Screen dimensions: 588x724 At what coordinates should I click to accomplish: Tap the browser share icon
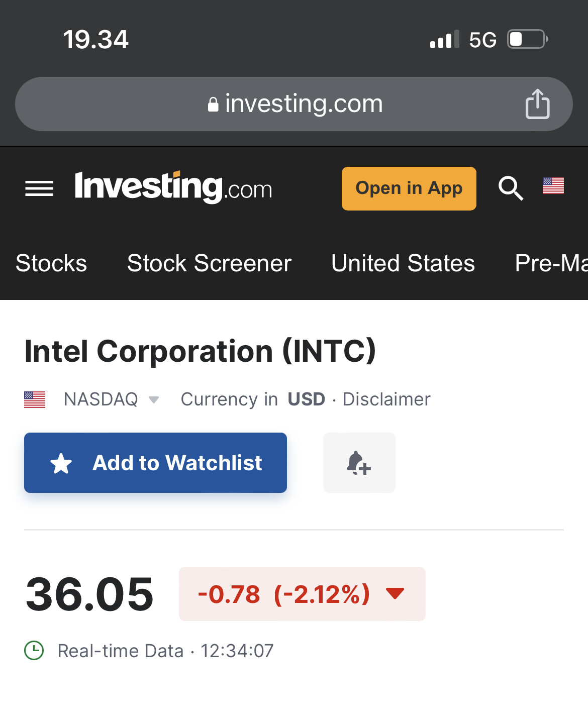tap(537, 104)
